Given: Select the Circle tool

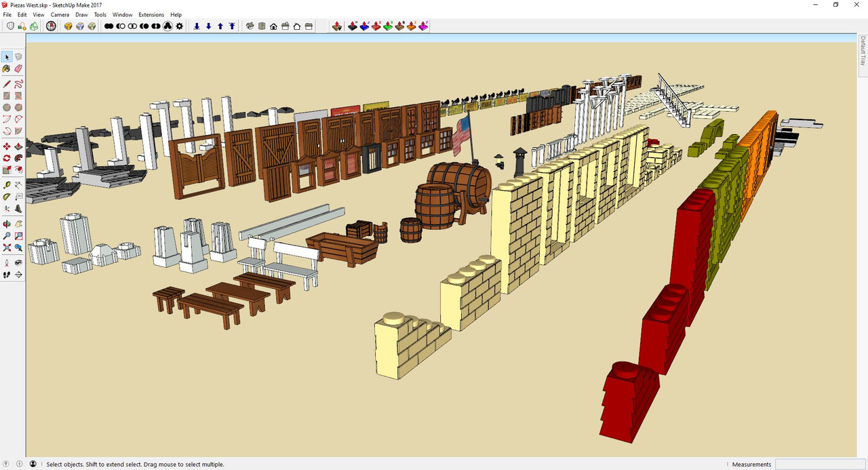Looking at the screenshot, I should click(7, 107).
